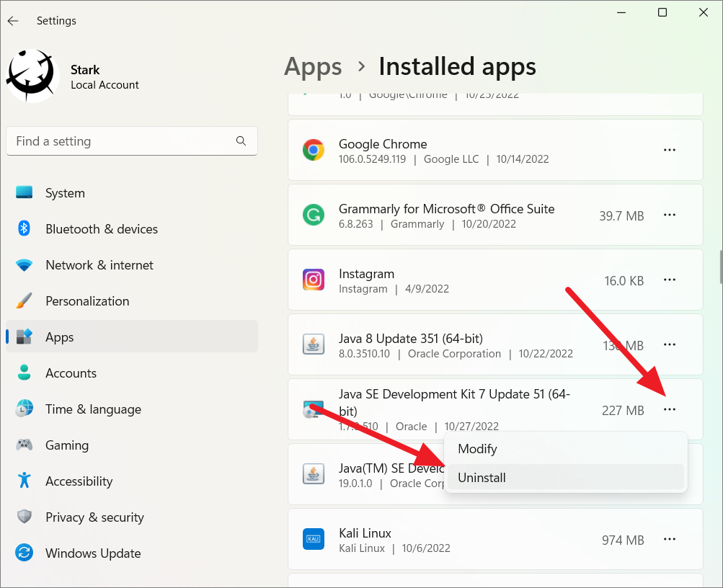Open Personalization settings
This screenshot has width=723, height=588.
coord(132,301)
